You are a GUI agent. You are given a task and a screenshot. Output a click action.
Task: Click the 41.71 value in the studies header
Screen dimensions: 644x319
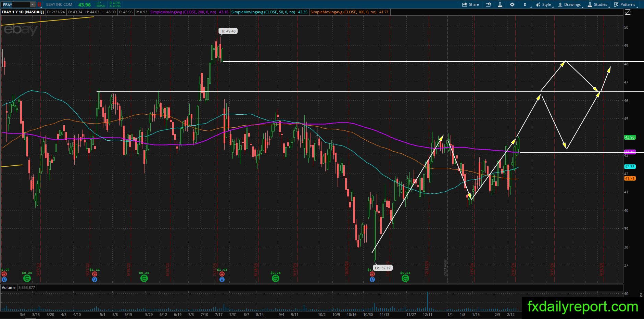[384, 12]
